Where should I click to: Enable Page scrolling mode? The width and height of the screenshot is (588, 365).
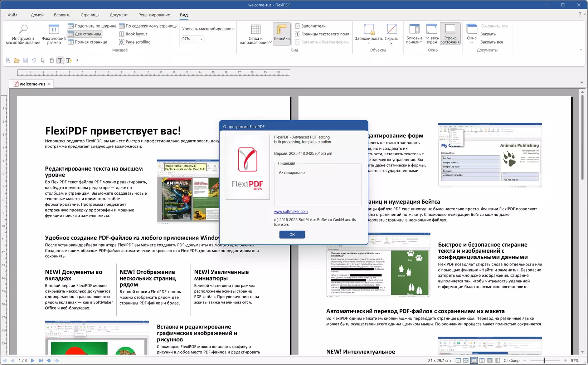[x=135, y=42]
